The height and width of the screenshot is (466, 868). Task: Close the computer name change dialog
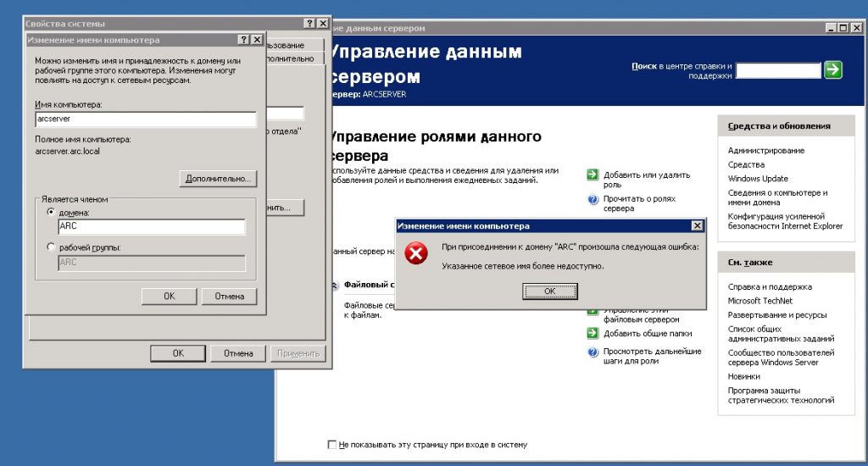(x=257, y=40)
